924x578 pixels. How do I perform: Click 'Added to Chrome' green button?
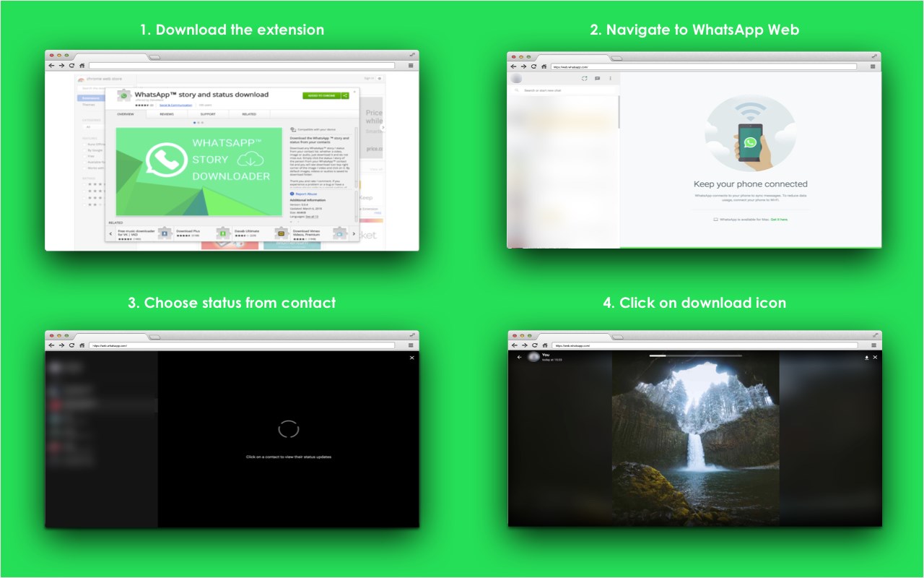click(321, 95)
